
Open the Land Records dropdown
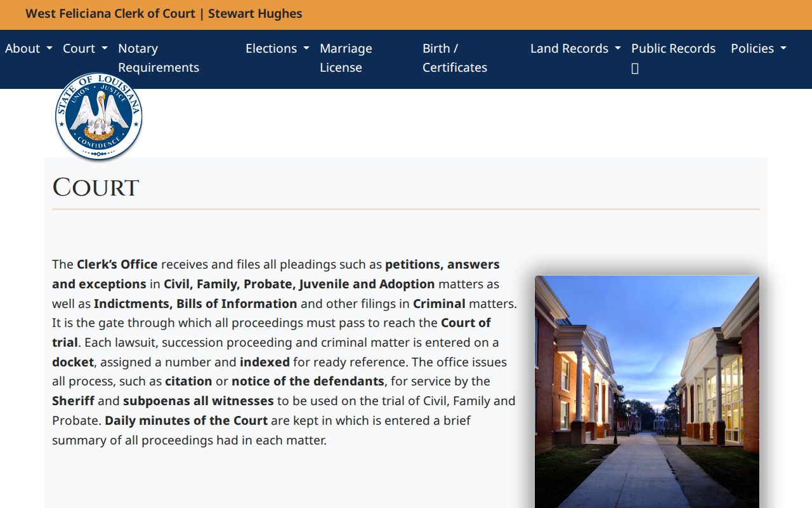coord(575,48)
